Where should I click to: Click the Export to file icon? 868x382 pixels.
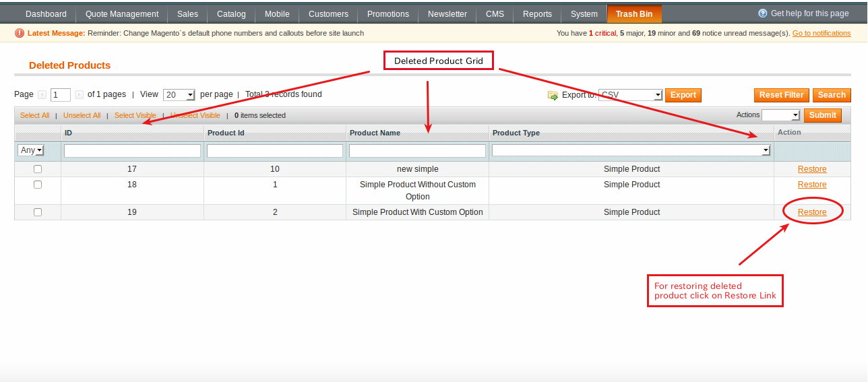[x=553, y=96]
